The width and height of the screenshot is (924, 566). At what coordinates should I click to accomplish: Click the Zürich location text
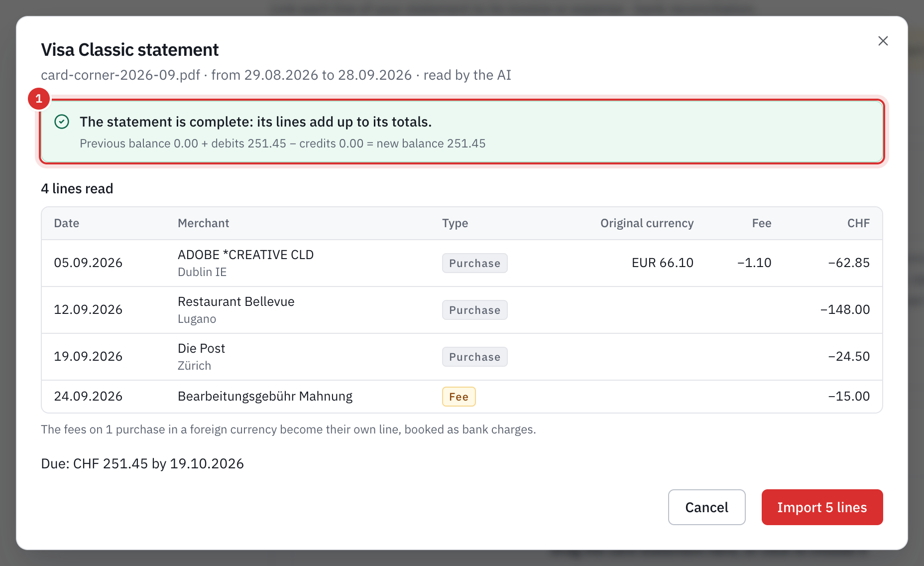[194, 366]
